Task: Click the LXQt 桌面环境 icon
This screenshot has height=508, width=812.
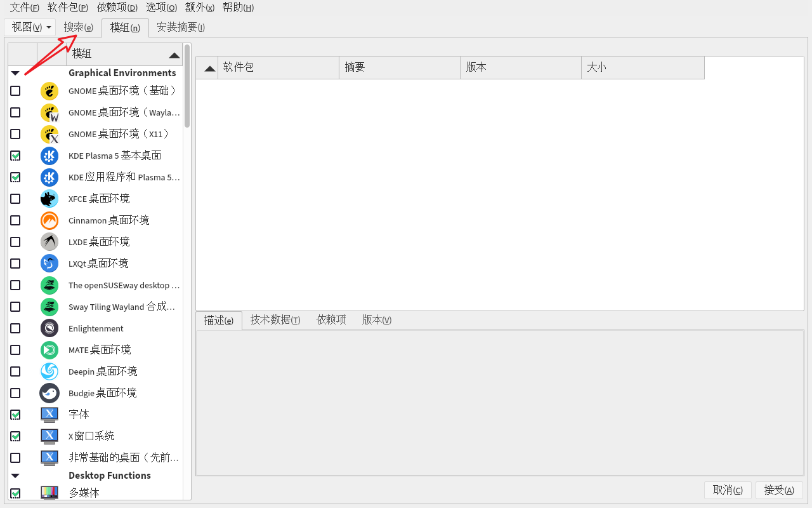Action: point(49,264)
